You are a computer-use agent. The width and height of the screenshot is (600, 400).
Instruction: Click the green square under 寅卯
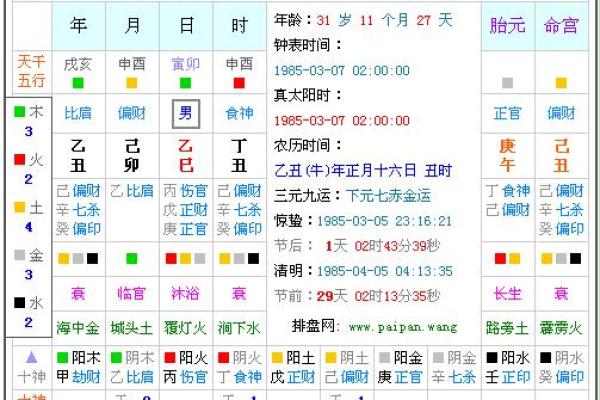186,83
